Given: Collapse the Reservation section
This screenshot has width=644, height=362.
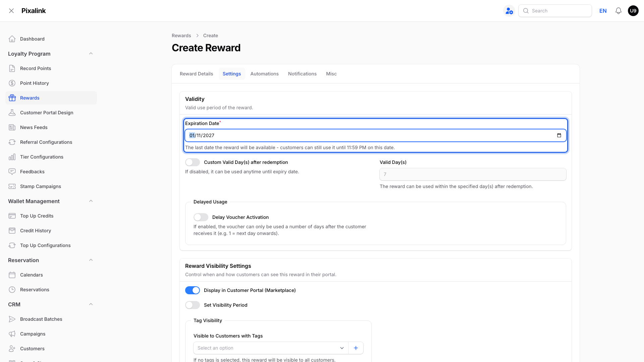Looking at the screenshot, I should click(91, 260).
